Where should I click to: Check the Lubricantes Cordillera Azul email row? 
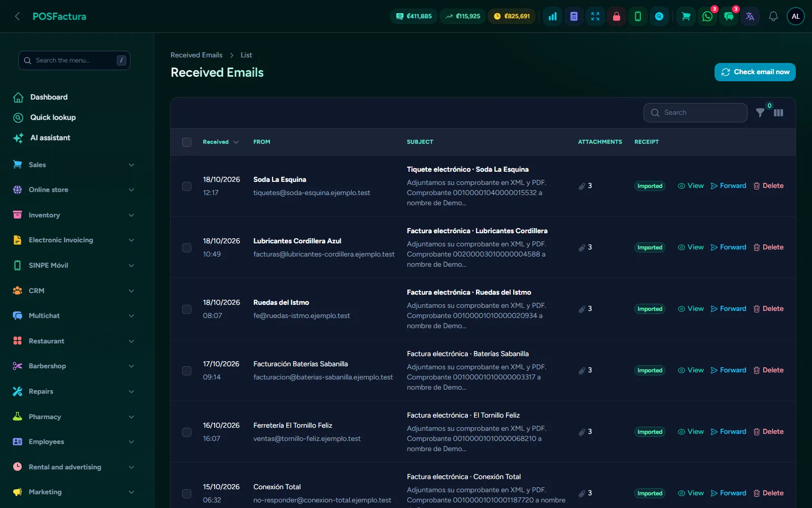187,248
